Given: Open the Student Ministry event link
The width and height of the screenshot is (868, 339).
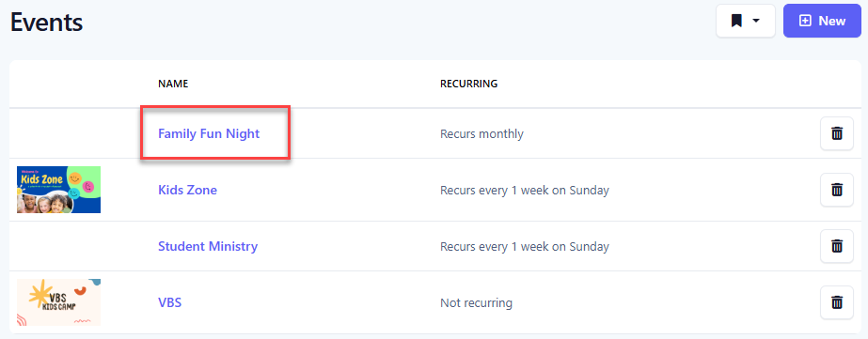Looking at the screenshot, I should 208,246.
